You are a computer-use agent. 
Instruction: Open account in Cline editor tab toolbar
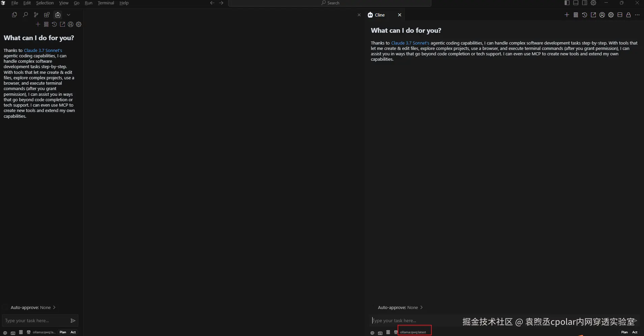click(602, 15)
